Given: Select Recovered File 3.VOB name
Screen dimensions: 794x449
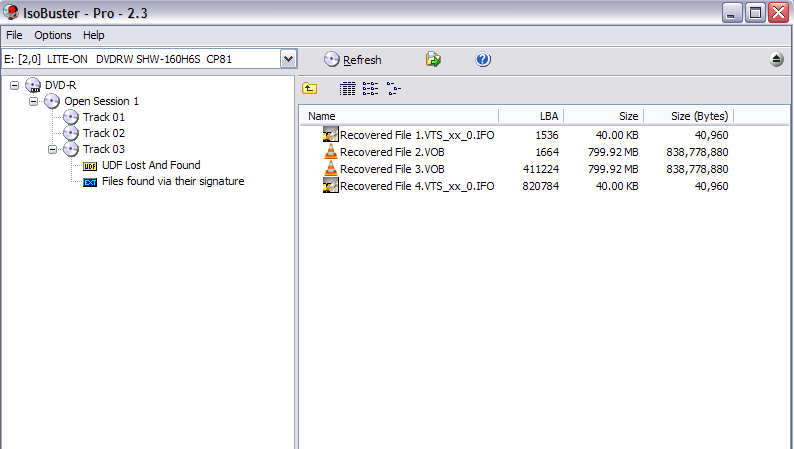Looking at the screenshot, I should tap(392, 169).
